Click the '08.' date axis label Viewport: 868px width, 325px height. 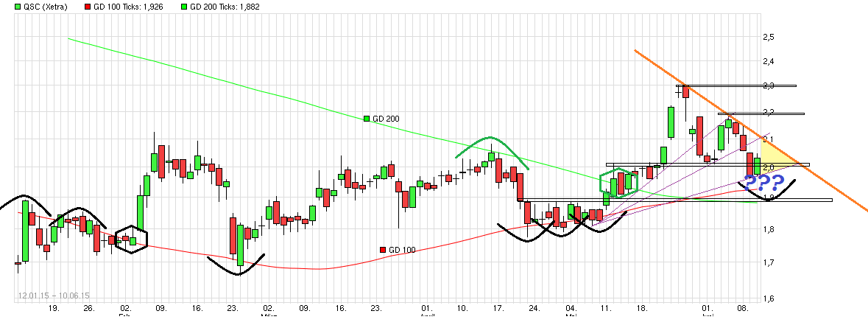point(744,309)
